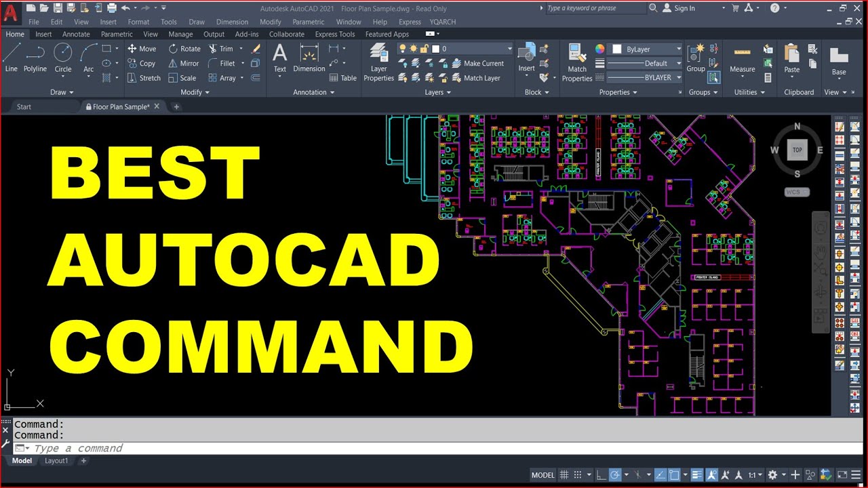Toggle lineweight display in status bar
The image size is (868, 488).
(x=697, y=475)
